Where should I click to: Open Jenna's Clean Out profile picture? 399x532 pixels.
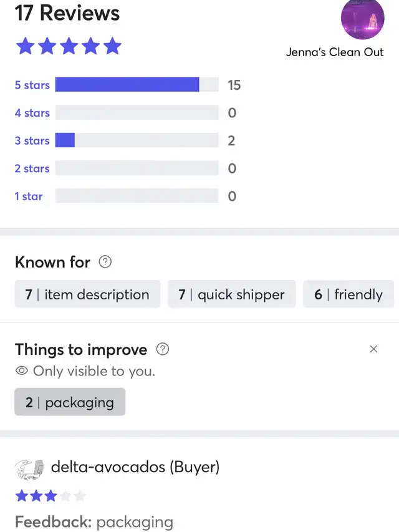(x=362, y=18)
